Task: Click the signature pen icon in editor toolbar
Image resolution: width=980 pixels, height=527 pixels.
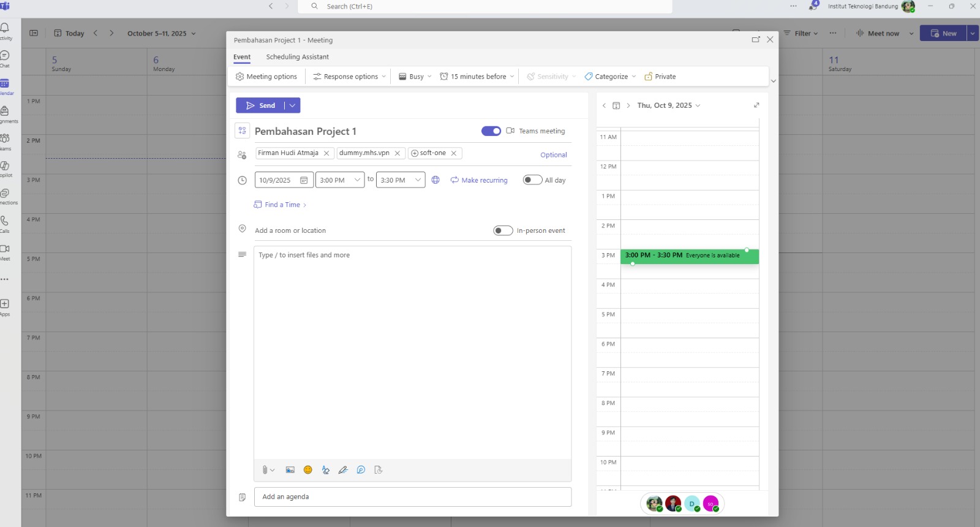Action: click(x=343, y=470)
